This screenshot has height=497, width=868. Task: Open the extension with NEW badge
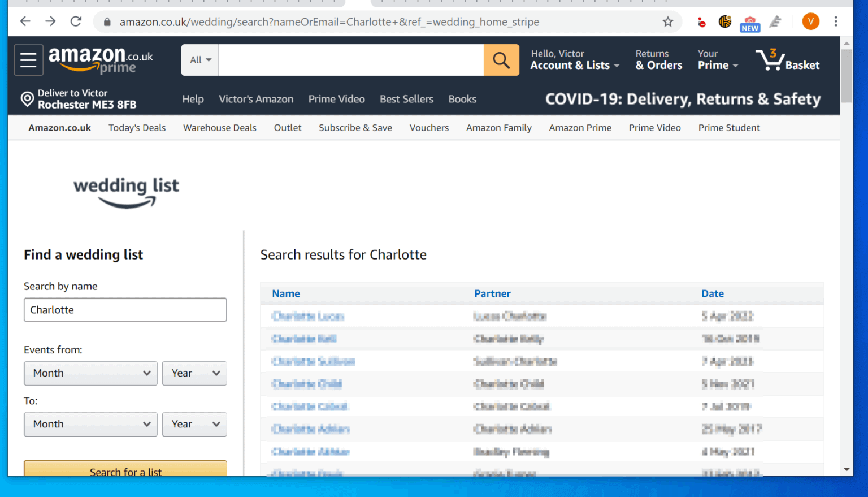[750, 23]
